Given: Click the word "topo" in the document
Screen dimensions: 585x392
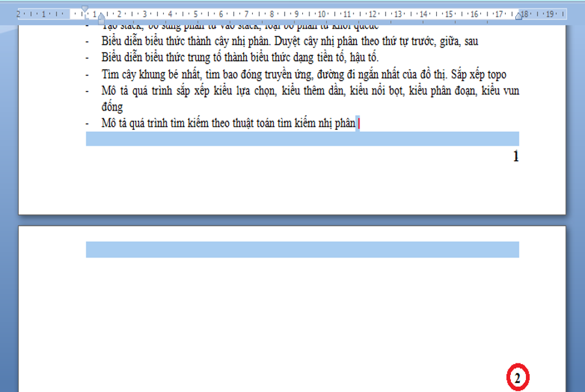Looking at the screenshot, I should (497, 75).
